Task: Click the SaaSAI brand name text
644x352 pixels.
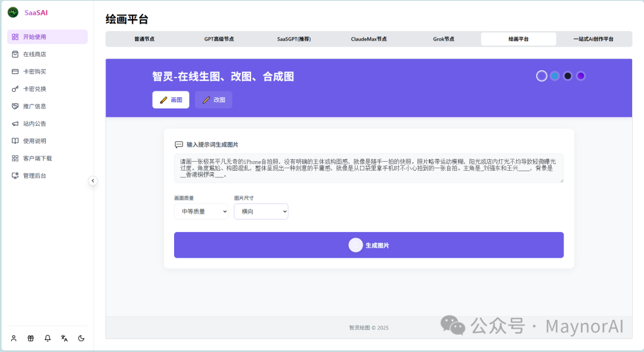Action: coord(36,13)
